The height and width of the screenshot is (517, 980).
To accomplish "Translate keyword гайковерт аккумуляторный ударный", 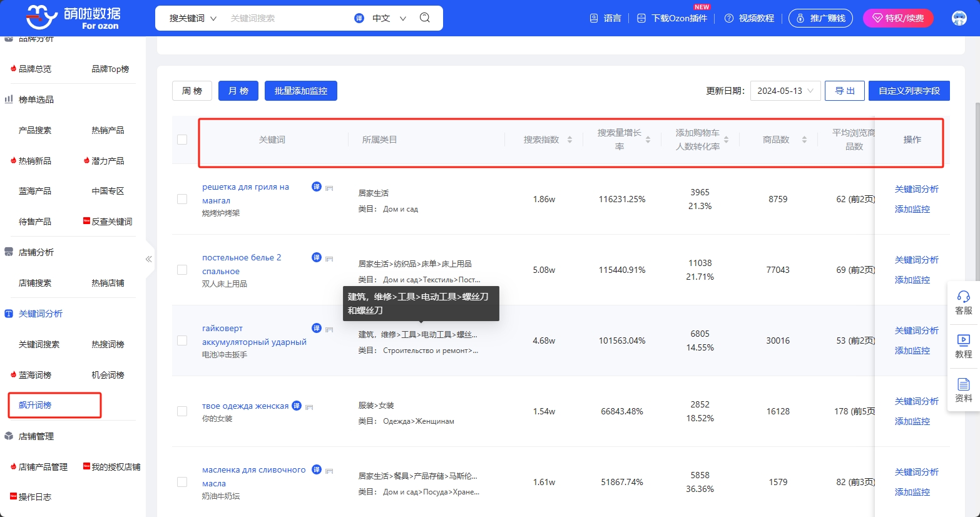I will coord(317,328).
